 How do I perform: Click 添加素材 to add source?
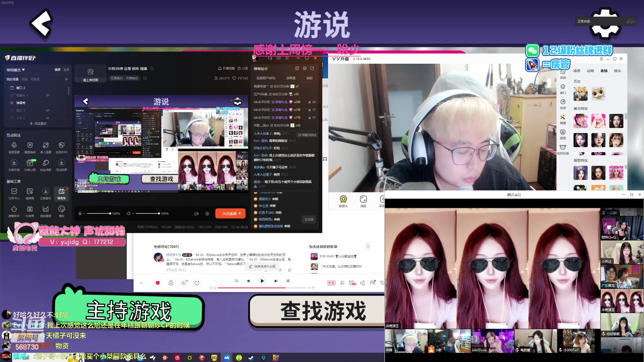click(x=38, y=124)
